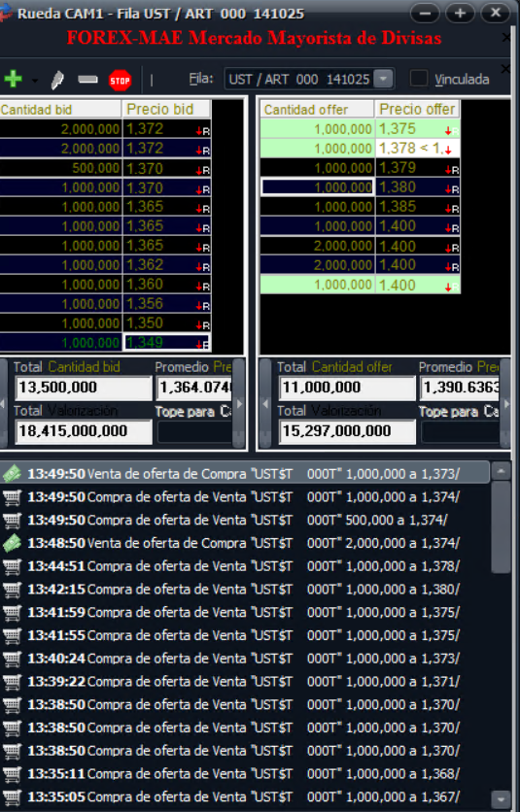Click the trade log scrollbar down arrow
The height and width of the screenshot is (812, 520).
[x=501, y=798]
